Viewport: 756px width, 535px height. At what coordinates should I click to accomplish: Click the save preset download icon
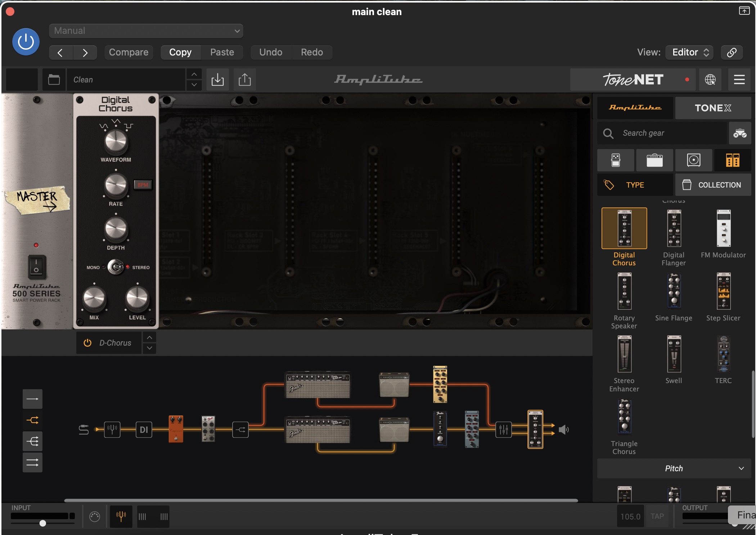[x=217, y=80]
